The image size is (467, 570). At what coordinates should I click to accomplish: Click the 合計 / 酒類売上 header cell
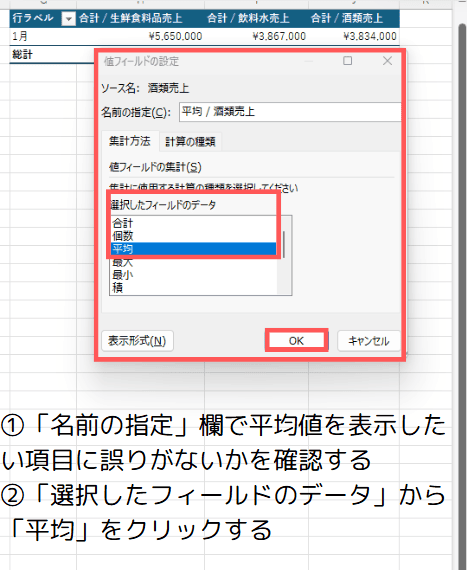(354, 19)
